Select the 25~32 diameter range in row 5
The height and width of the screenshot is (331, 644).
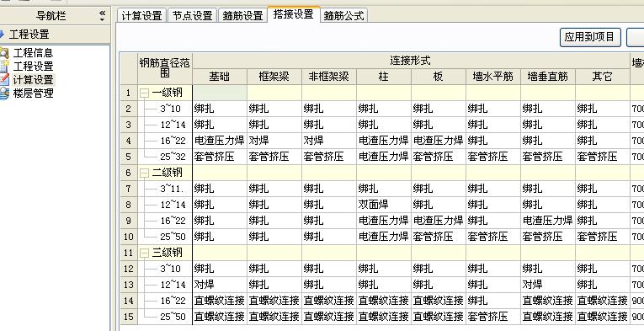click(173, 157)
